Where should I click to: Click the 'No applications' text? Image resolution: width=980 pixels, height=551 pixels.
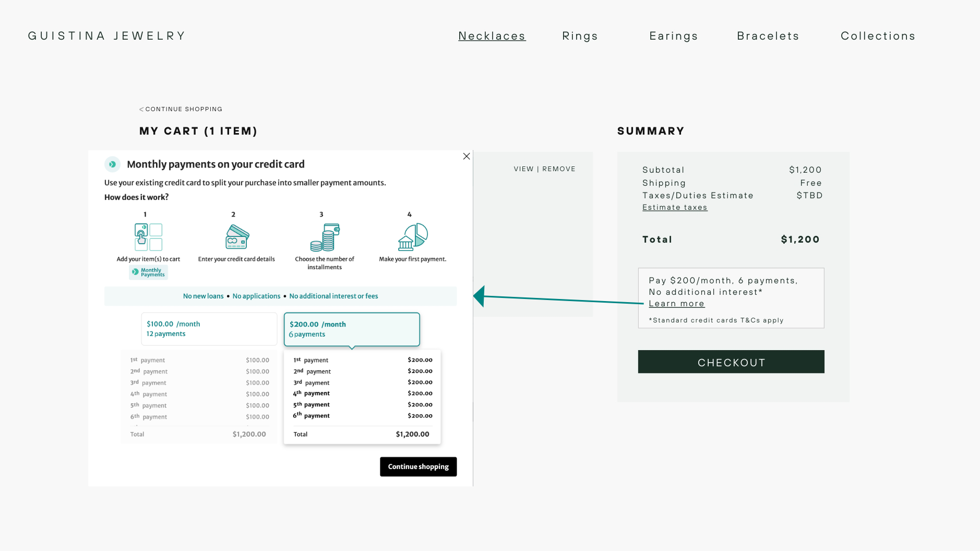[x=256, y=296]
